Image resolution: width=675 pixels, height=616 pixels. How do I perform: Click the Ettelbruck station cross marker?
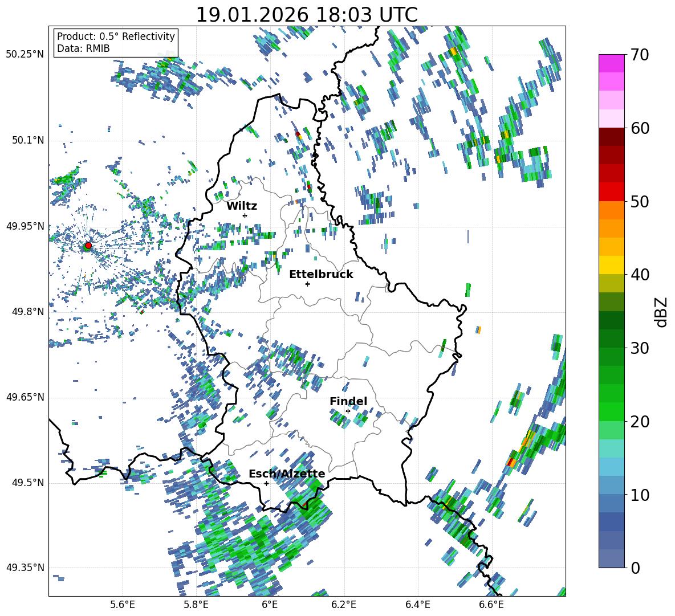point(307,284)
